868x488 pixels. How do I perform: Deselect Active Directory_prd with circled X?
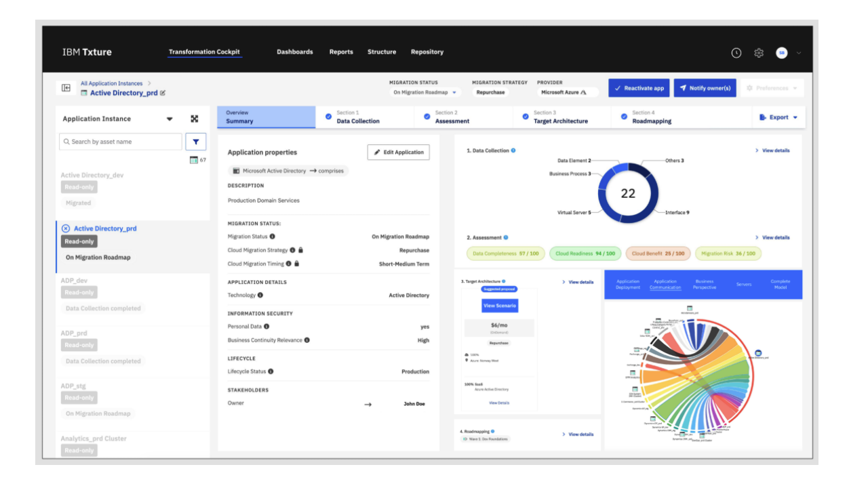pos(66,228)
